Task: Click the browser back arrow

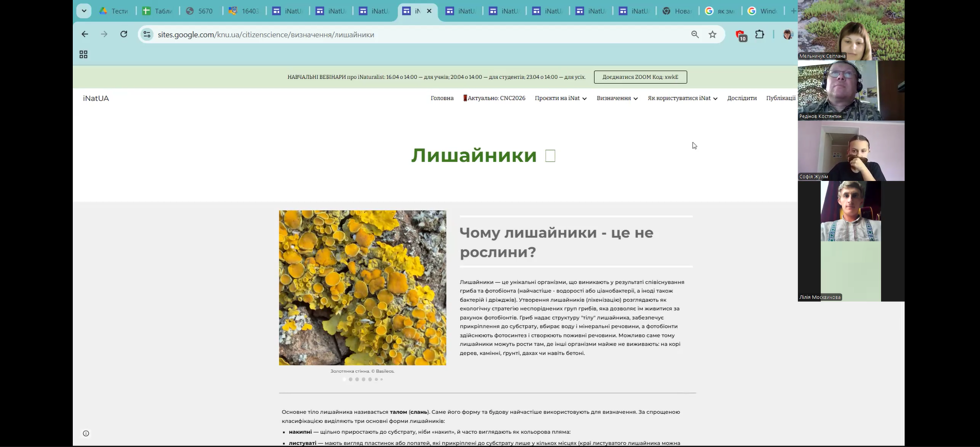Action: (85, 34)
